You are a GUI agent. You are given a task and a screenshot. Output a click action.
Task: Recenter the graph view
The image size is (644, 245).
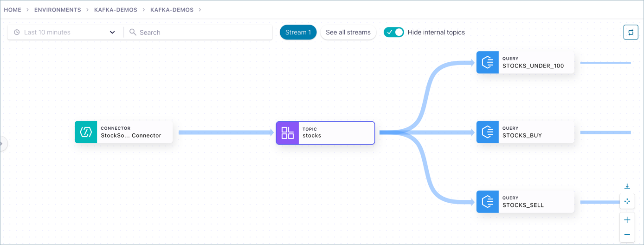tap(627, 201)
